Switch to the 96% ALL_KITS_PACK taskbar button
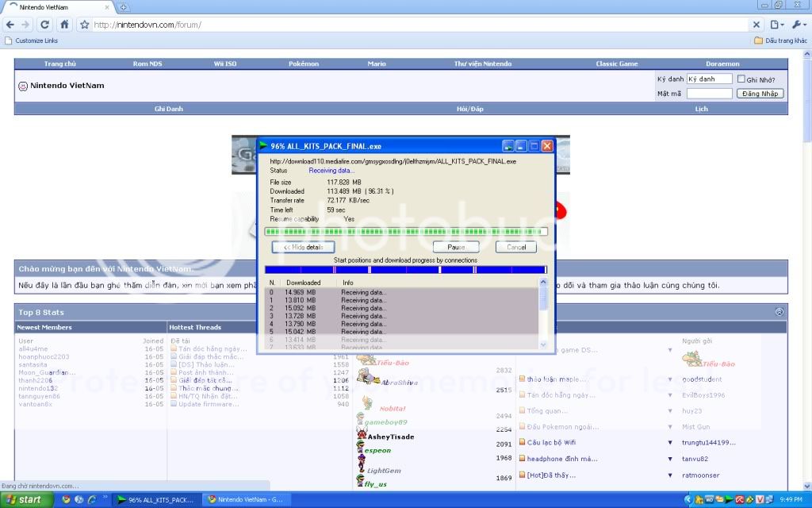The width and height of the screenshot is (812, 508). (x=157, y=500)
